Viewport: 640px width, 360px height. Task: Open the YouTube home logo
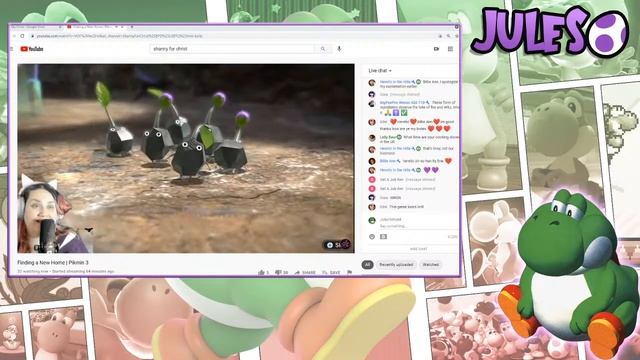click(31, 49)
